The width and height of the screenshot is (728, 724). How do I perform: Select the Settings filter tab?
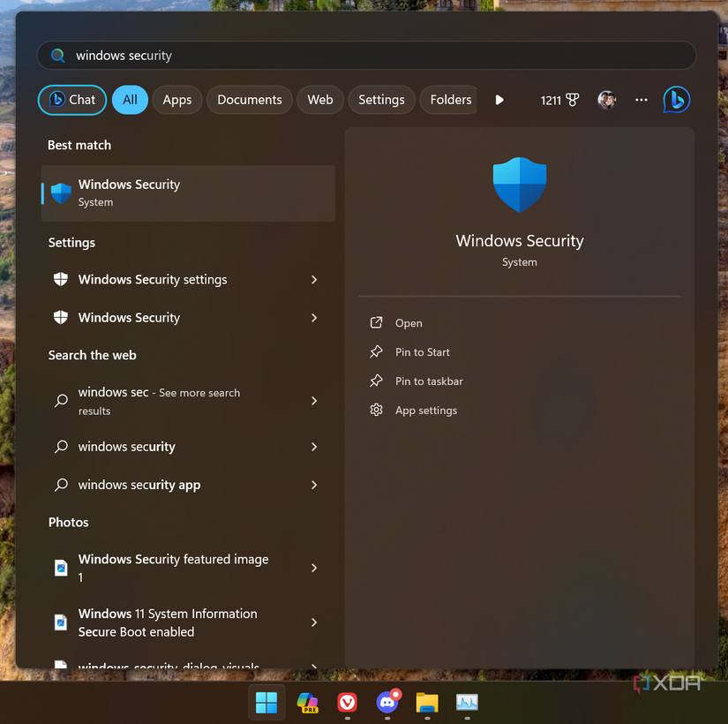(381, 100)
